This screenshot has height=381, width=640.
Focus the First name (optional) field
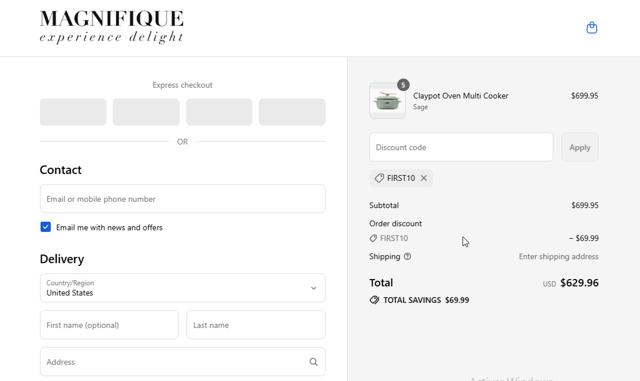(x=109, y=325)
